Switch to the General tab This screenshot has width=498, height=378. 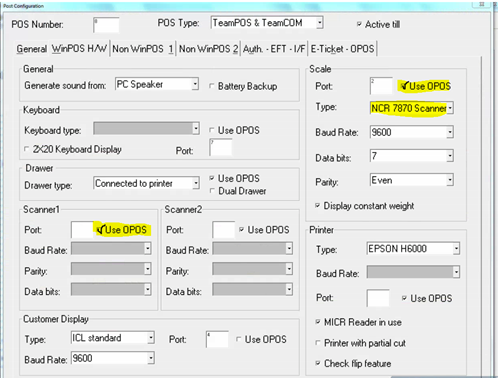point(31,49)
